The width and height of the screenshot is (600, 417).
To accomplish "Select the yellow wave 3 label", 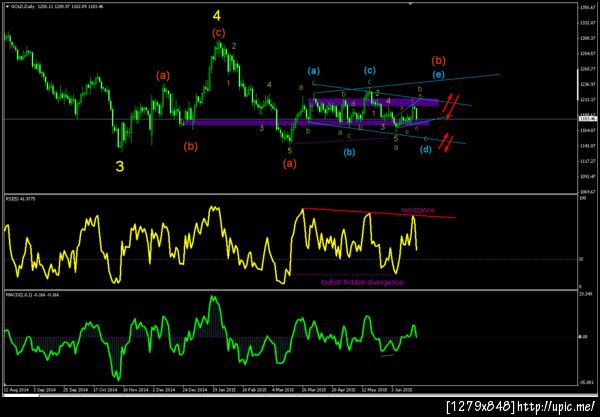I will coord(120,166).
